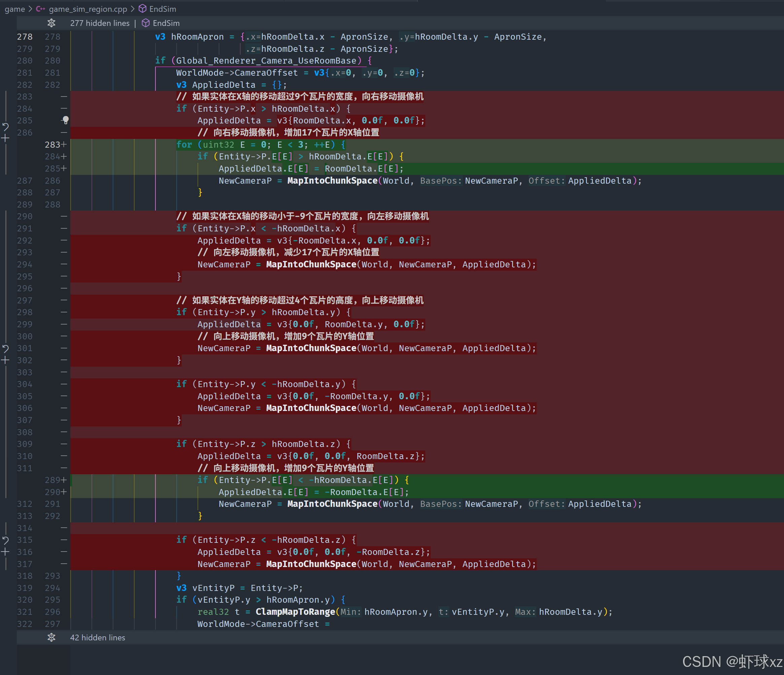Click the deleted line 290 gutter marker
784x675 pixels.
tap(64, 216)
